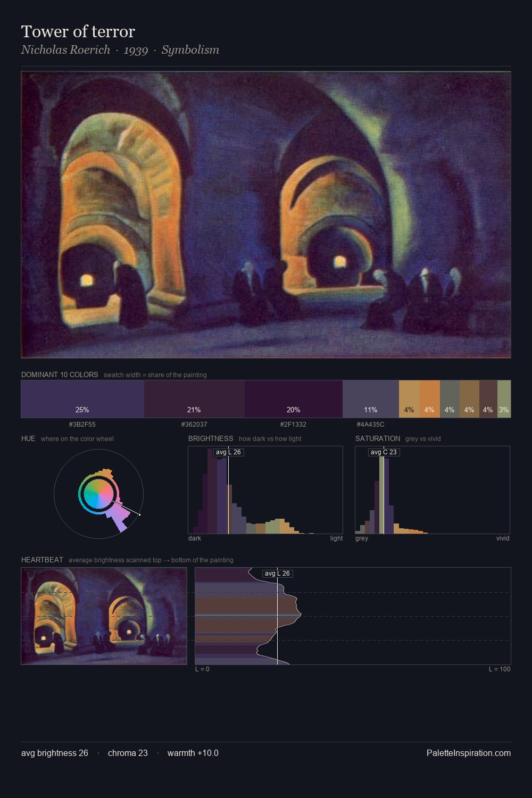Viewport: 532px width, 798px height.
Task: Click the 'vivid' axis label under Saturation
Action: tap(503, 538)
